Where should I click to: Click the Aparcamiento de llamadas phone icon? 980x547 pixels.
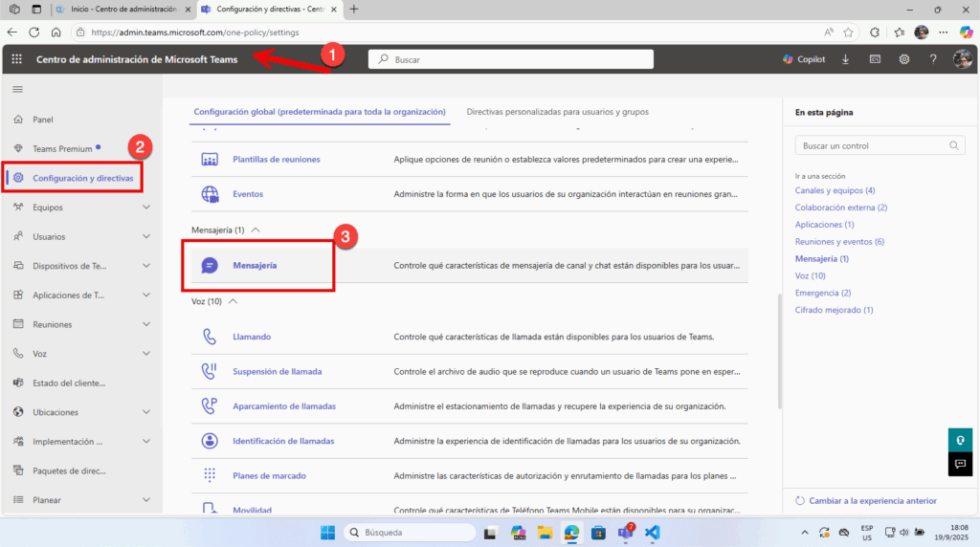pos(210,405)
